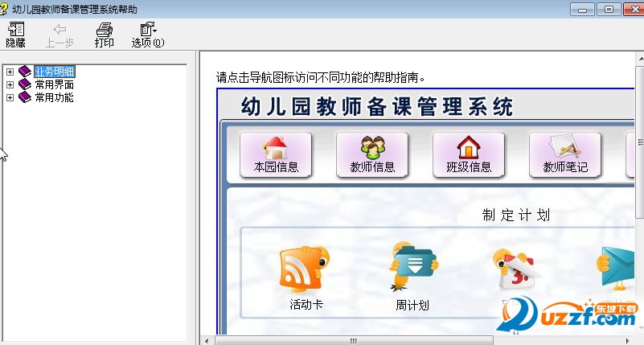Select the 业务明细 tree item

click(x=54, y=72)
